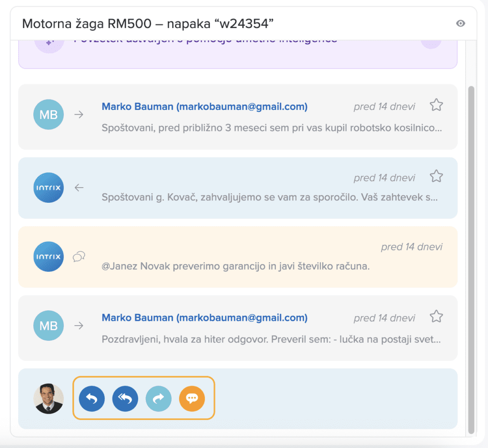
Task: Click the comment bubble icon beside the internal note
Action: click(79, 257)
